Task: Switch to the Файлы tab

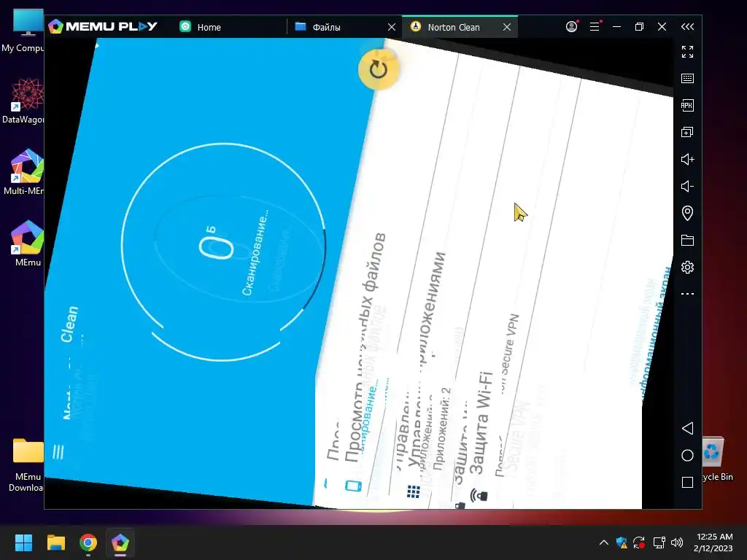Action: 317,27
